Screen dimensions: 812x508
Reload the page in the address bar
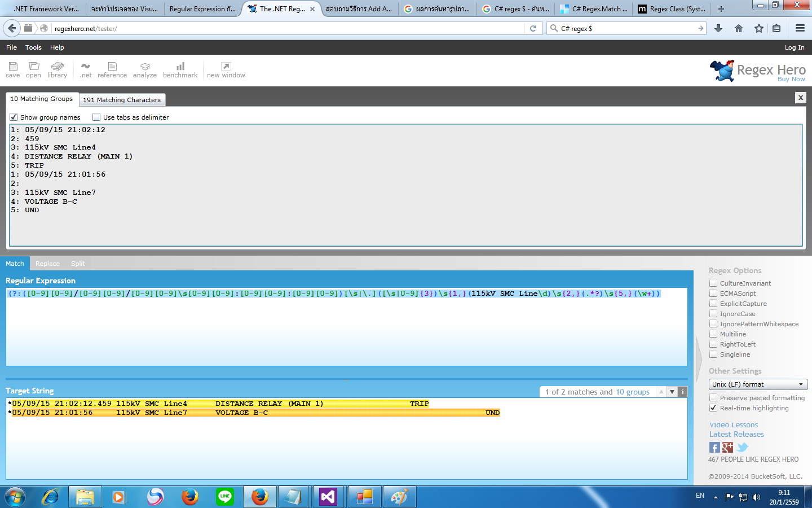(x=533, y=28)
